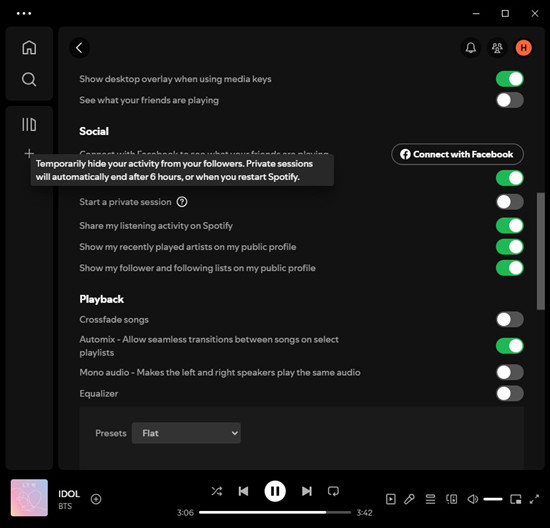Open the BTS artist link

click(x=65, y=506)
